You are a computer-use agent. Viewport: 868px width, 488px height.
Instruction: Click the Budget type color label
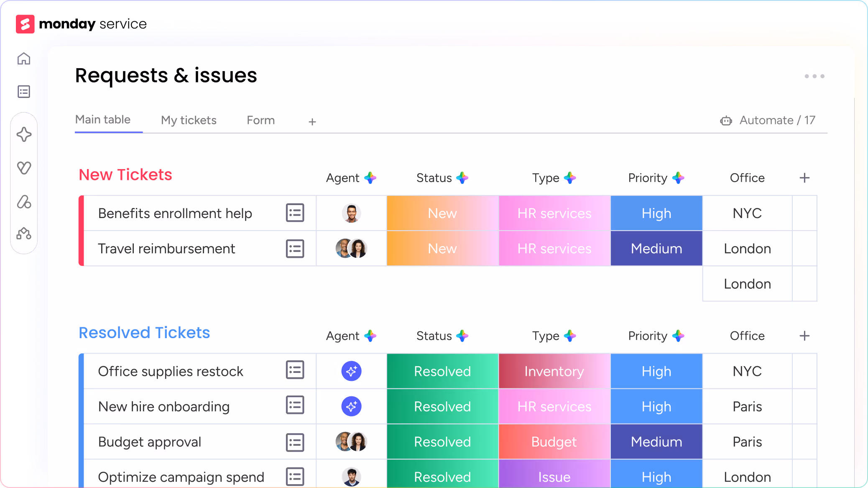[x=554, y=442]
